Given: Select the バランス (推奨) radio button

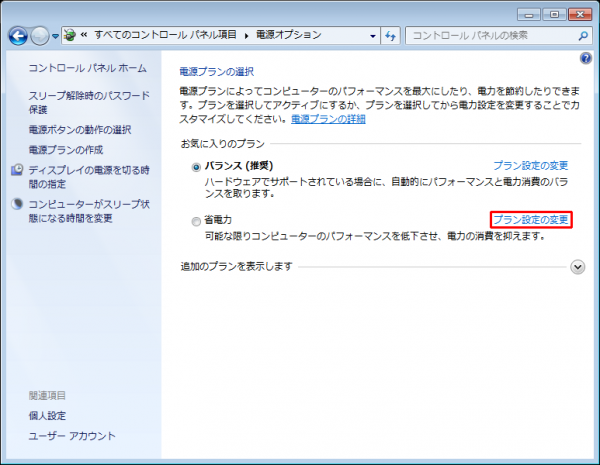Looking at the screenshot, I should 196,167.
